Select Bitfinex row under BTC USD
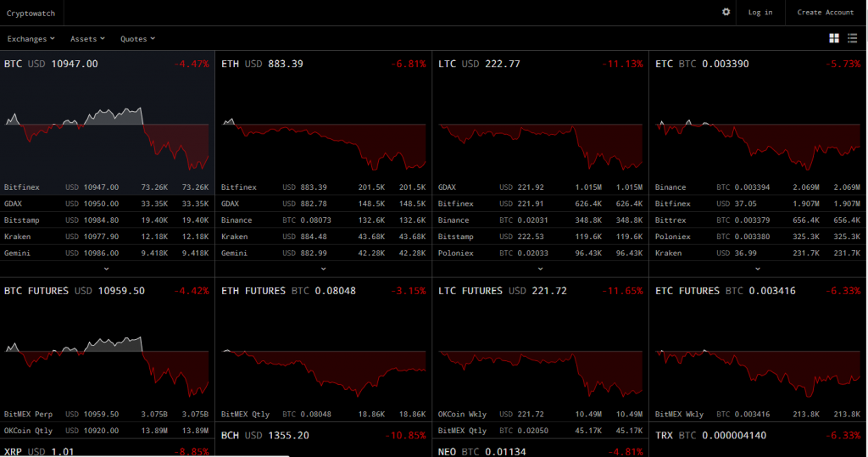 pyautogui.click(x=107, y=187)
